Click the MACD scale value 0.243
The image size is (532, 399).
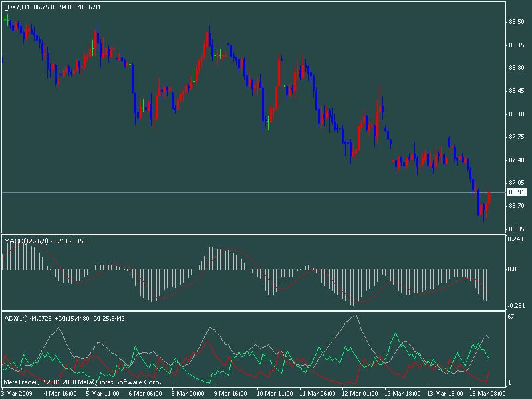click(515, 239)
